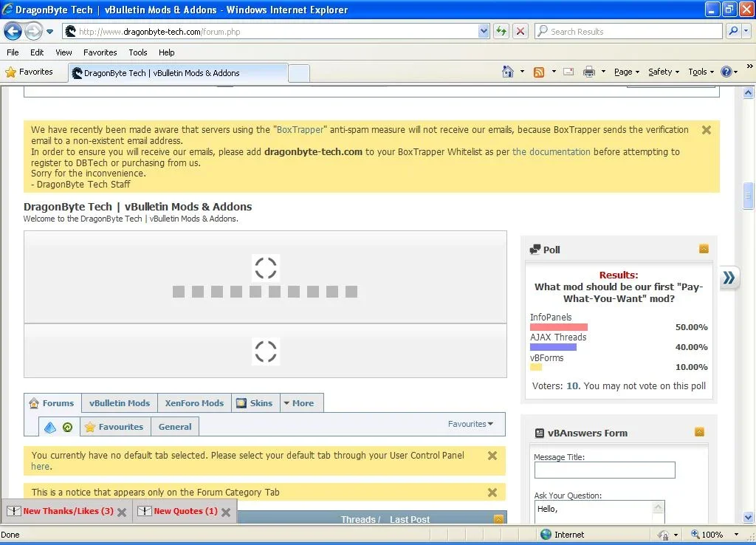Dismiss the BoxTrapper notice
This screenshot has height=545, width=756.
(707, 130)
